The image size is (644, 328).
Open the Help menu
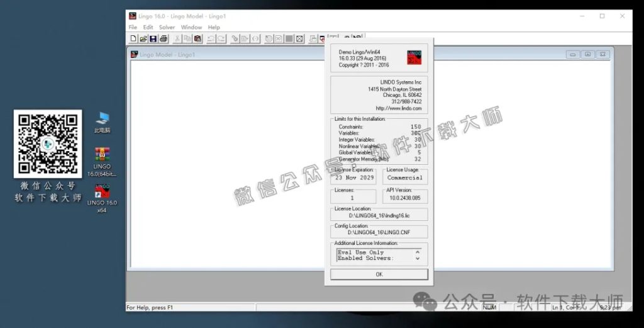tap(214, 27)
